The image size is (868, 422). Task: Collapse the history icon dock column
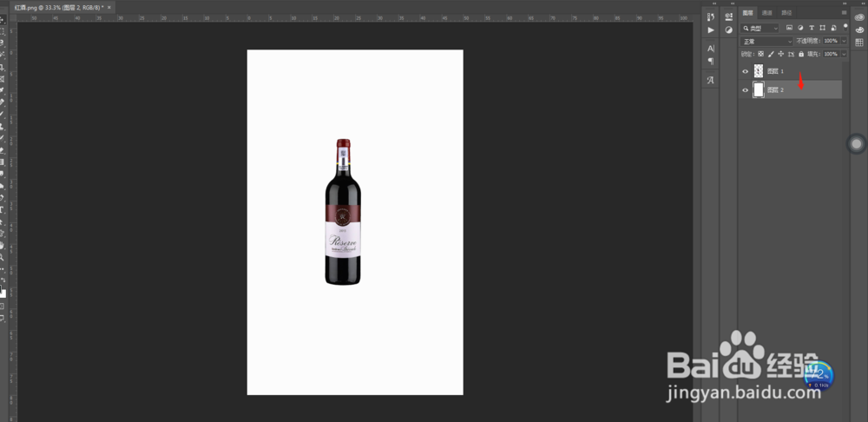coord(714,3)
